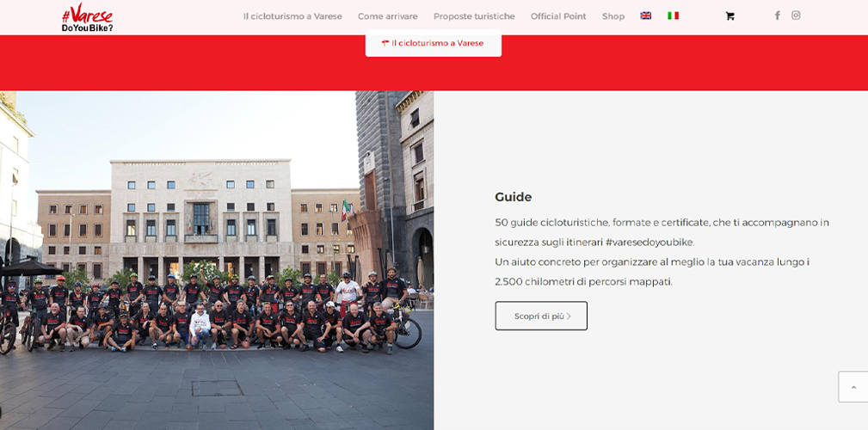Click the #varesedoyoubike hashtag text
Viewport: 868px width, 430px height.
coord(649,243)
